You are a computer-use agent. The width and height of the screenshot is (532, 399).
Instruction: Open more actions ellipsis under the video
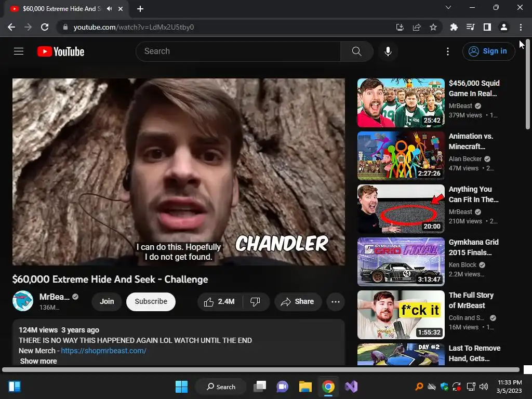pos(336,302)
